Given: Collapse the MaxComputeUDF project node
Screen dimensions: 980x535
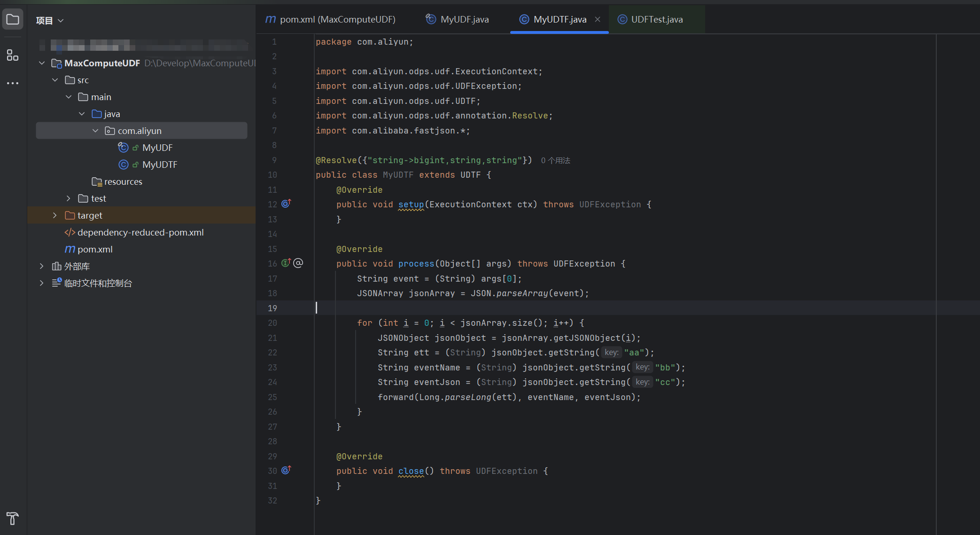Looking at the screenshot, I should click(x=42, y=63).
